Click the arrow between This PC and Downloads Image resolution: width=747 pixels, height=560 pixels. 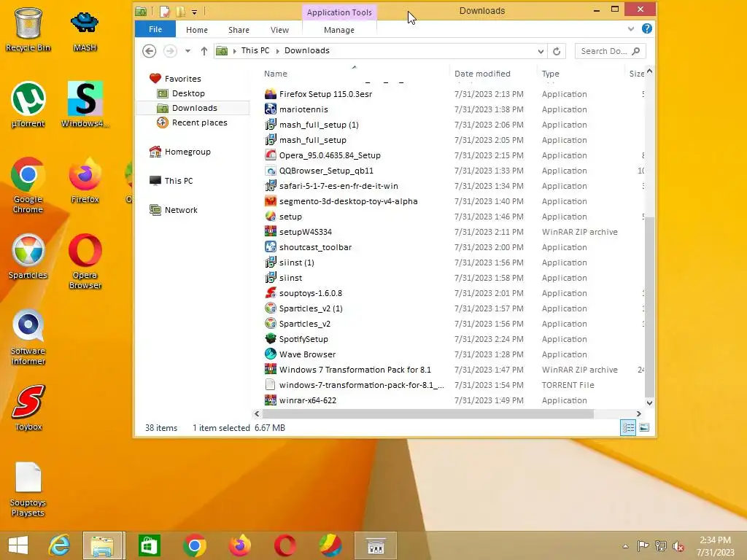point(277,51)
